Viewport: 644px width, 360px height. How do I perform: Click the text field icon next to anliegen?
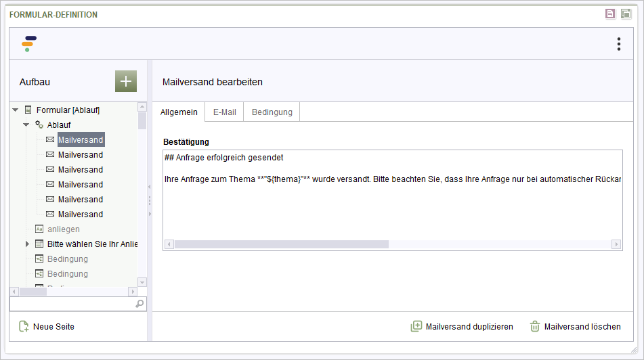tap(39, 229)
